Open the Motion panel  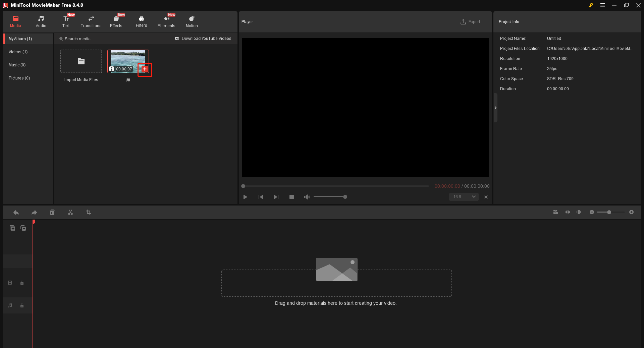(191, 21)
